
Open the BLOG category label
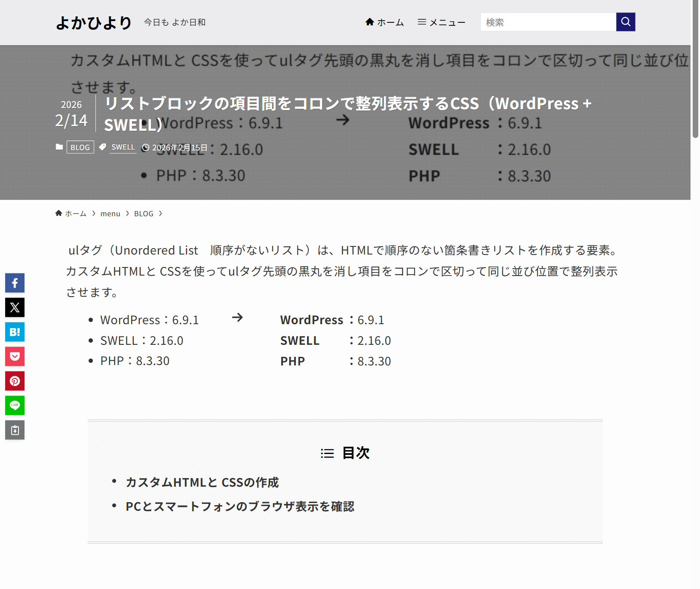(80, 147)
